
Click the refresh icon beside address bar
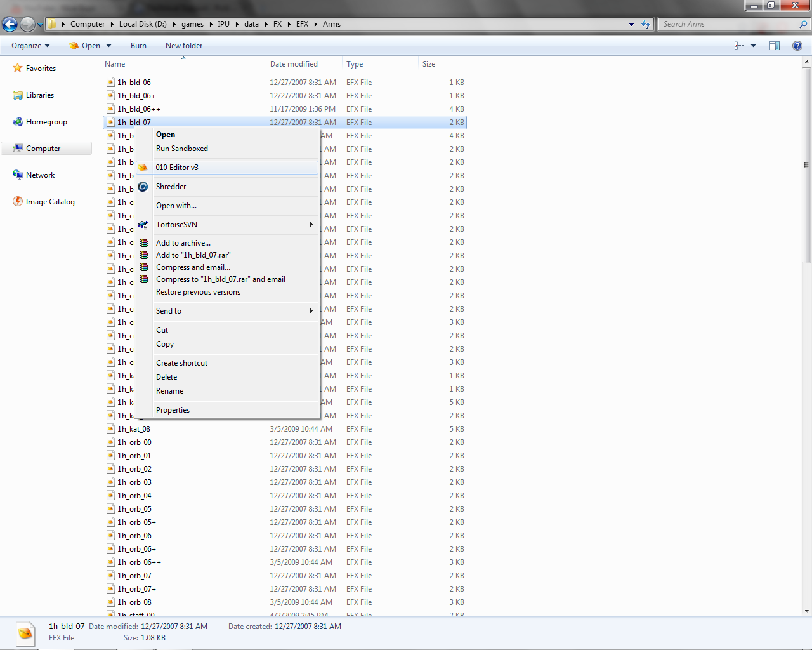pos(646,24)
